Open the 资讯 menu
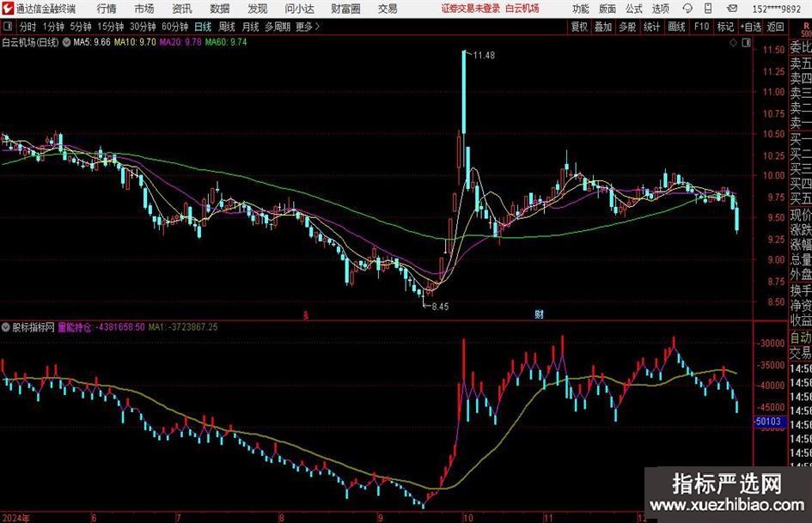812x523 pixels. click(182, 9)
